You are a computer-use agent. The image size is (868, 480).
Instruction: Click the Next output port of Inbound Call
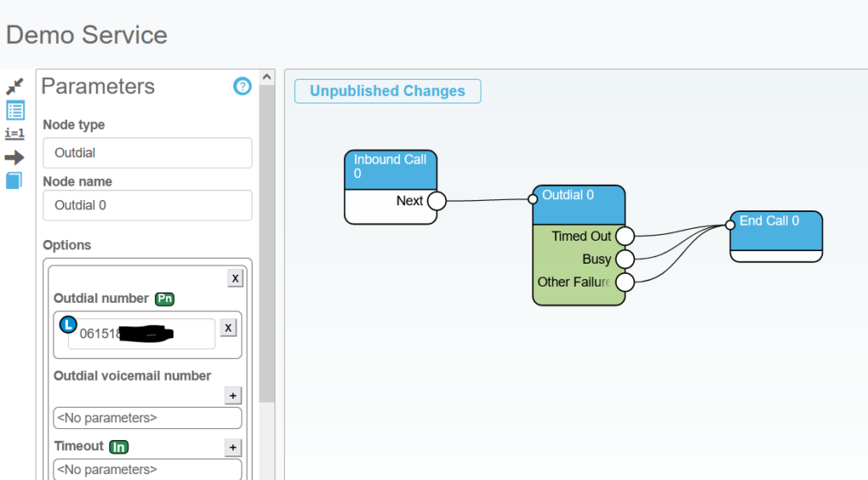(x=436, y=201)
